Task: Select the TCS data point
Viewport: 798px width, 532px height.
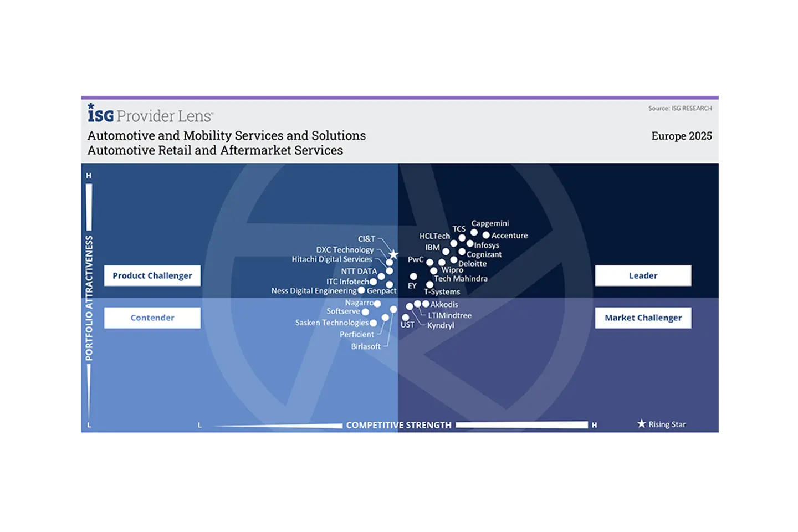Action: point(462,238)
